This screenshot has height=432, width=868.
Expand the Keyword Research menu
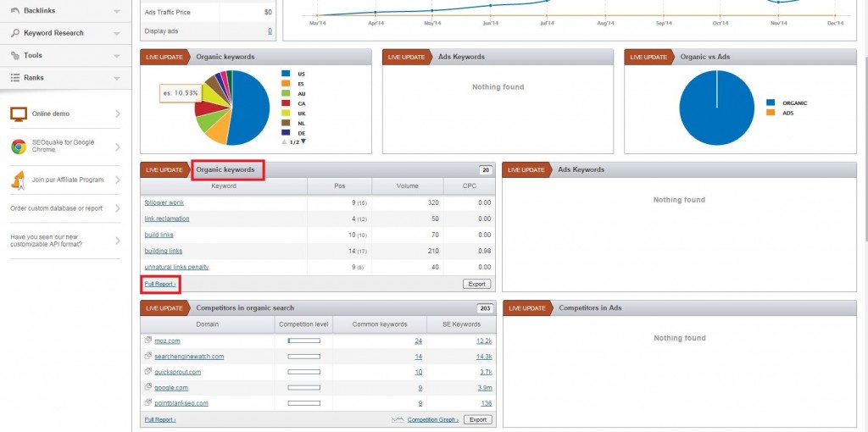point(117,34)
